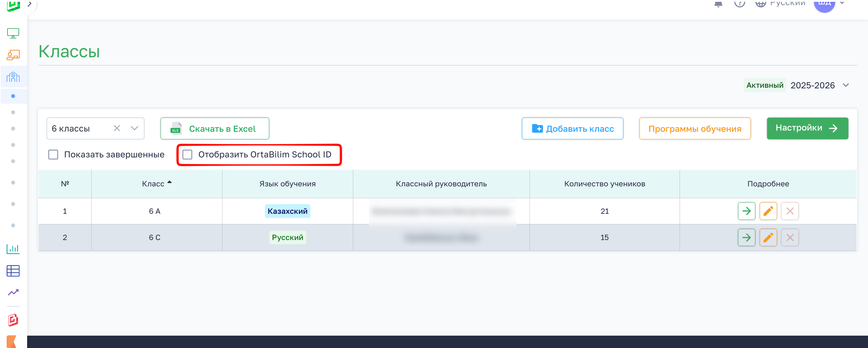Open the red hexagon app sidebar icon

tap(13, 320)
